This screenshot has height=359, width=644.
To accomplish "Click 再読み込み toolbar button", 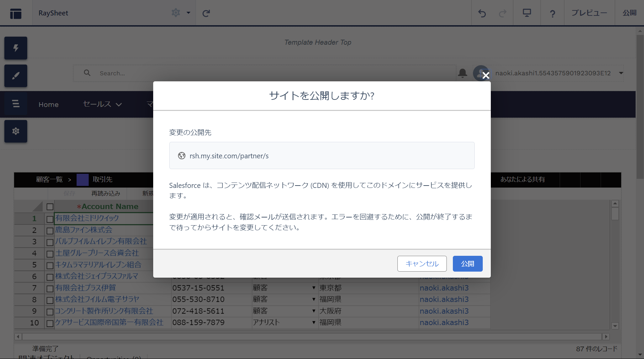I will [105, 193].
